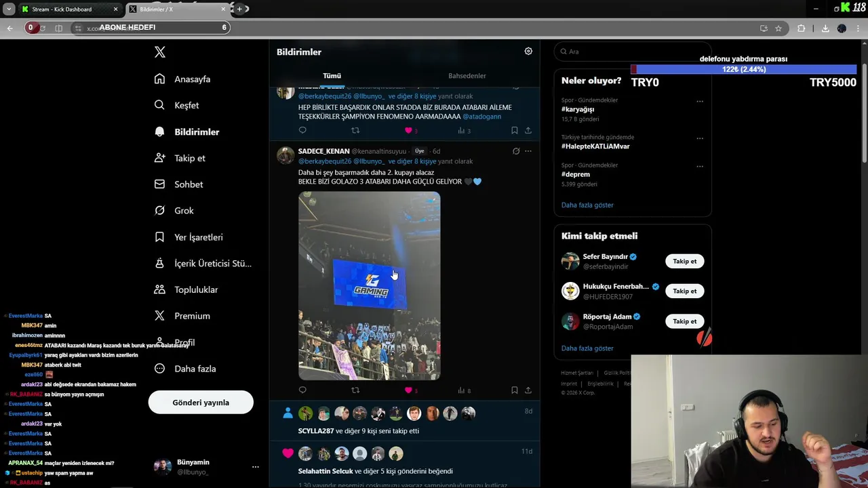
Task: Click Grok explain icon on SADECE_KENAN post
Action: [x=516, y=151]
